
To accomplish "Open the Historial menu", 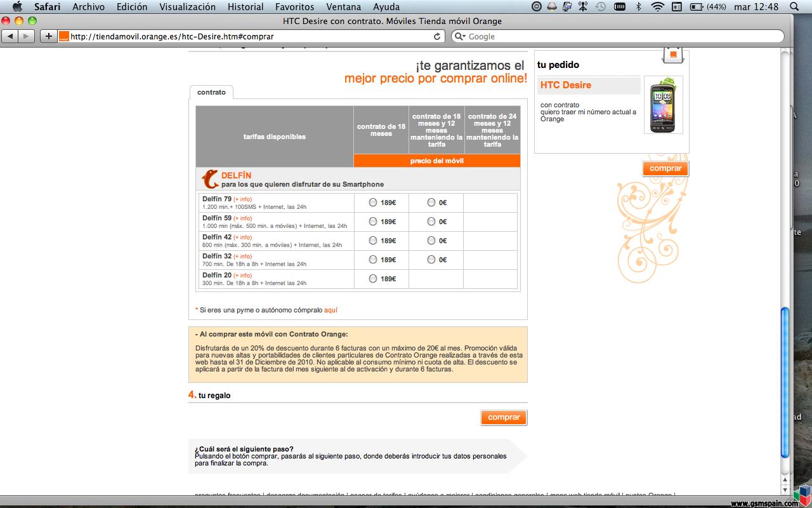I will click(246, 7).
